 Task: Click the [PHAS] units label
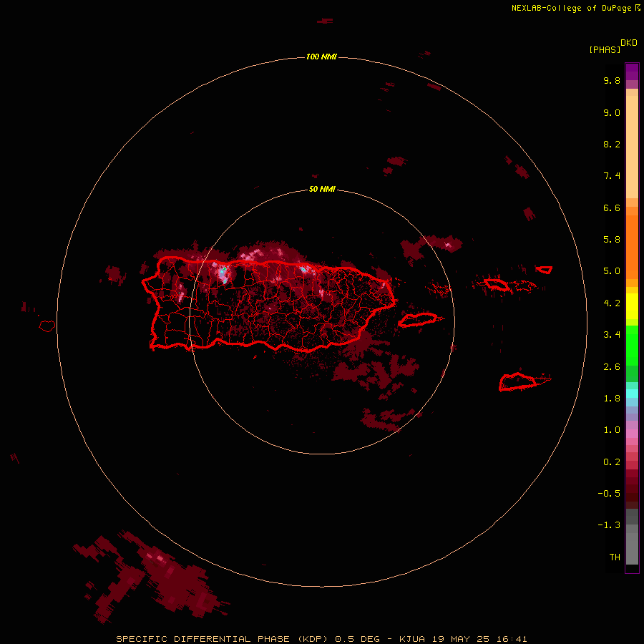coord(605,50)
